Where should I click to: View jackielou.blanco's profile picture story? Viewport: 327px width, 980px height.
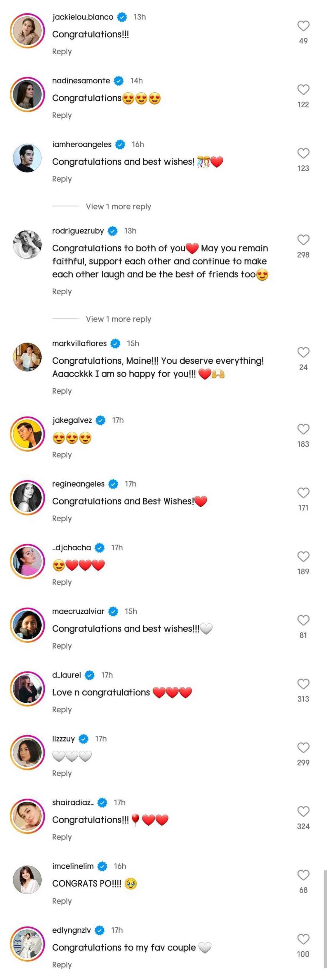tap(27, 30)
